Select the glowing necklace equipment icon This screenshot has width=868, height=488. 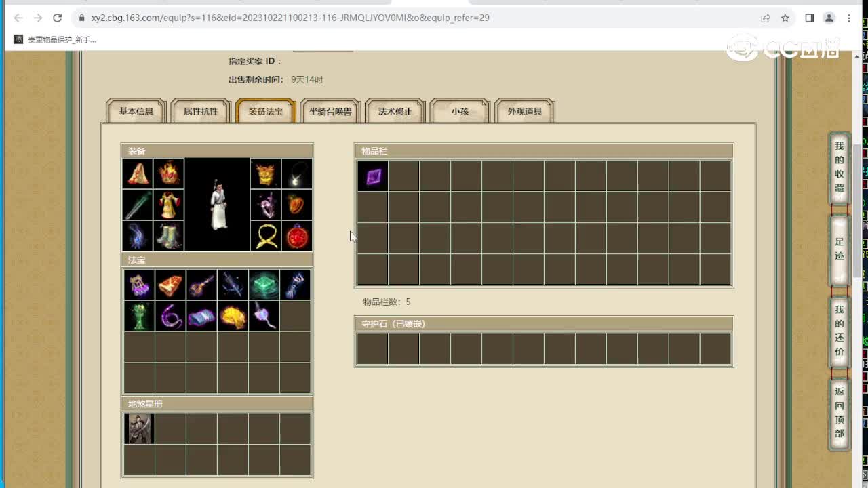click(x=296, y=174)
